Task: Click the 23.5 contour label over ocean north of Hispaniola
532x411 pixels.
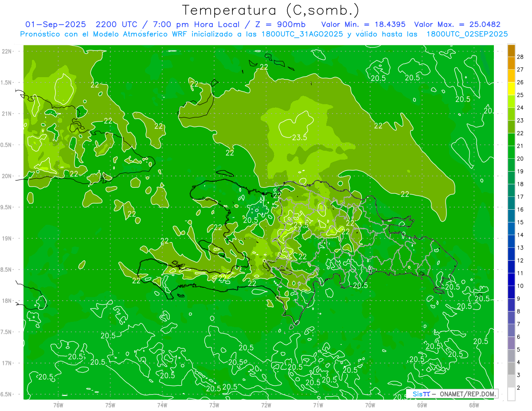Action: pyautogui.click(x=300, y=137)
